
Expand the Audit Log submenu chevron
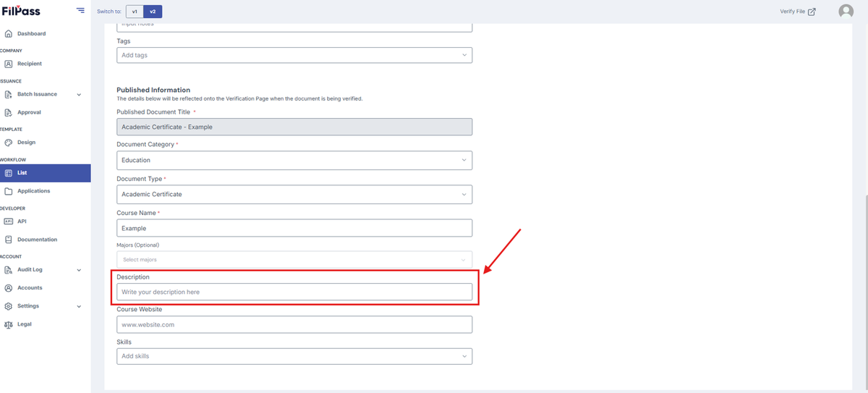coord(79,270)
